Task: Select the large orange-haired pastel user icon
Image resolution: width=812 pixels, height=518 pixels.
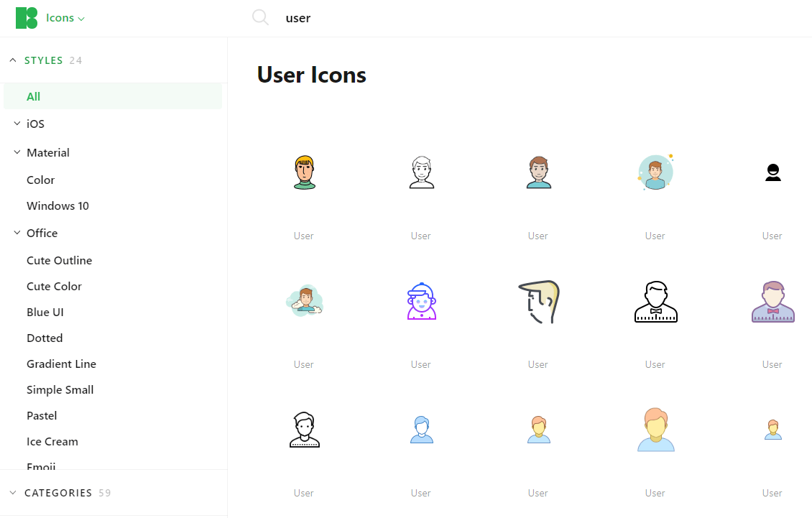Action: coord(655,430)
